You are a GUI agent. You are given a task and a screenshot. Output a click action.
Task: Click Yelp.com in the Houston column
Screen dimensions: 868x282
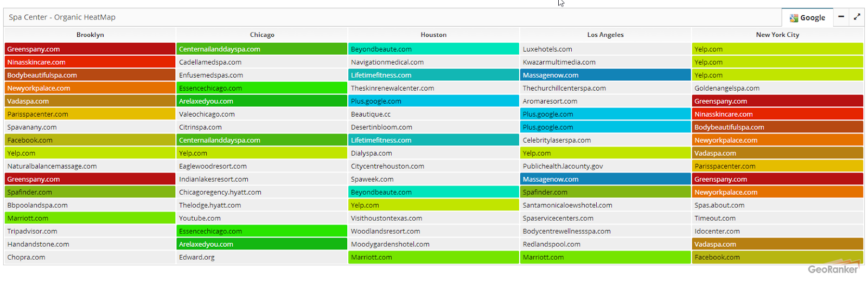(433, 205)
